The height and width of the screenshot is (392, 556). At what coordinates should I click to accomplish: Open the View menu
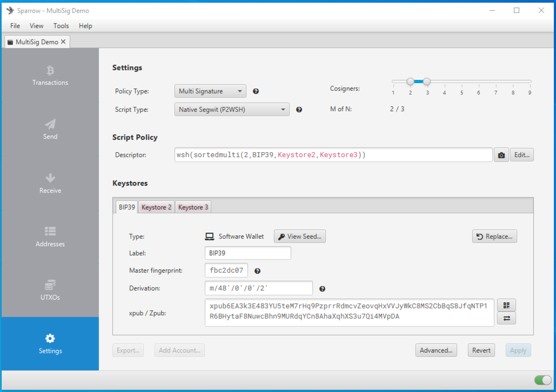point(37,26)
